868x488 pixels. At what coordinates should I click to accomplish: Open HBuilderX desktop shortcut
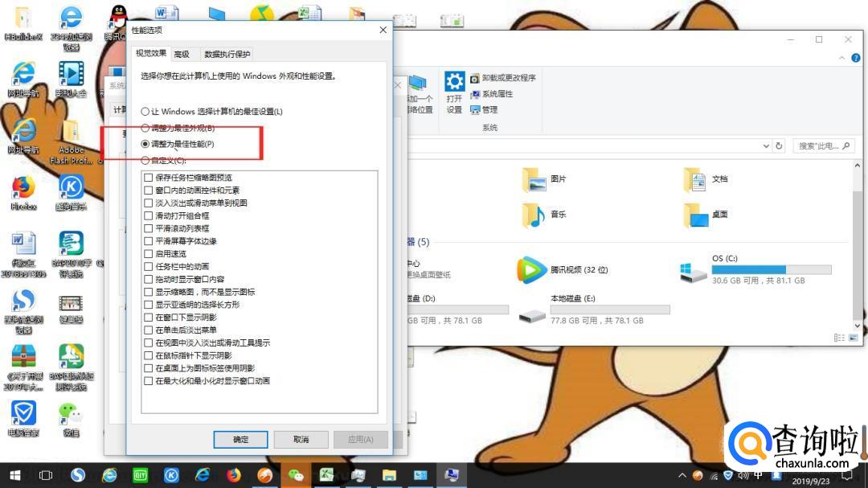pos(23,23)
